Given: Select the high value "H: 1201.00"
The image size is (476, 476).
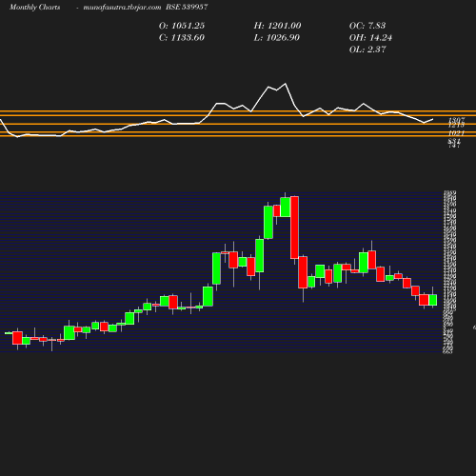Looking at the screenshot, I should point(277,26).
